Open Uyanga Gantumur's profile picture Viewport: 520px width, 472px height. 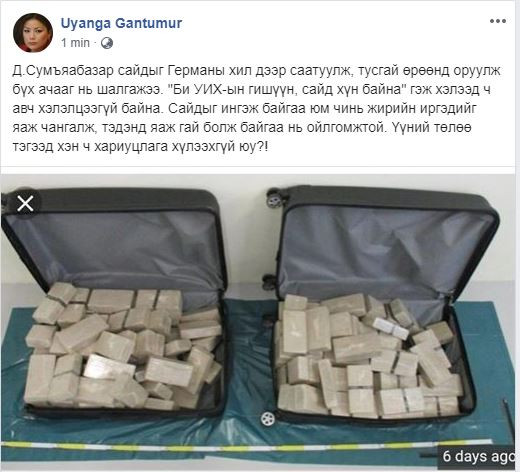tap(33, 33)
